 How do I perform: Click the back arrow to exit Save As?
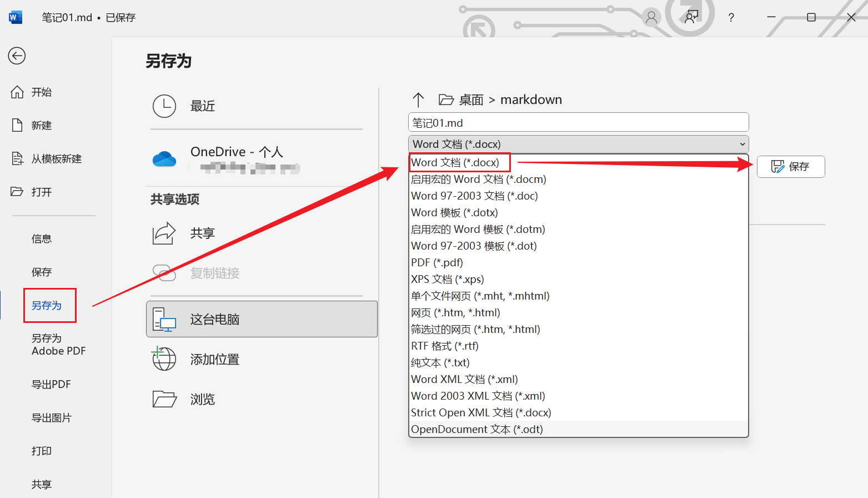[x=17, y=56]
